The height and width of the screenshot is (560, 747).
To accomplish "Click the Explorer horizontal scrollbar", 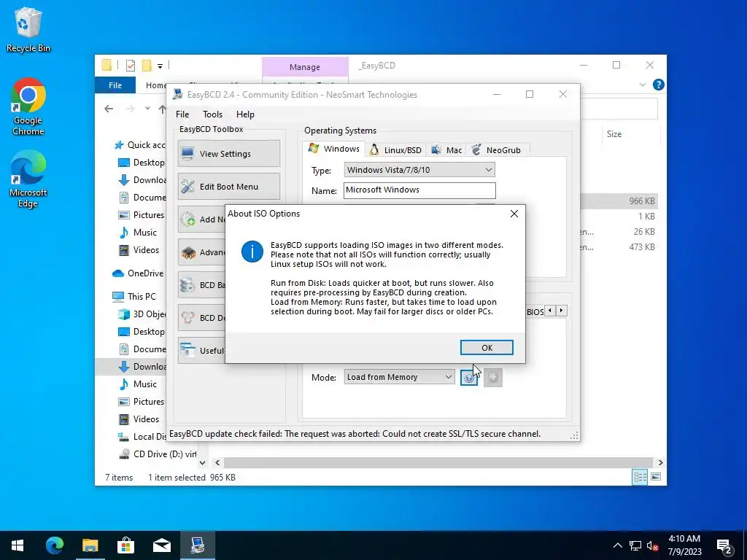I will [x=438, y=462].
